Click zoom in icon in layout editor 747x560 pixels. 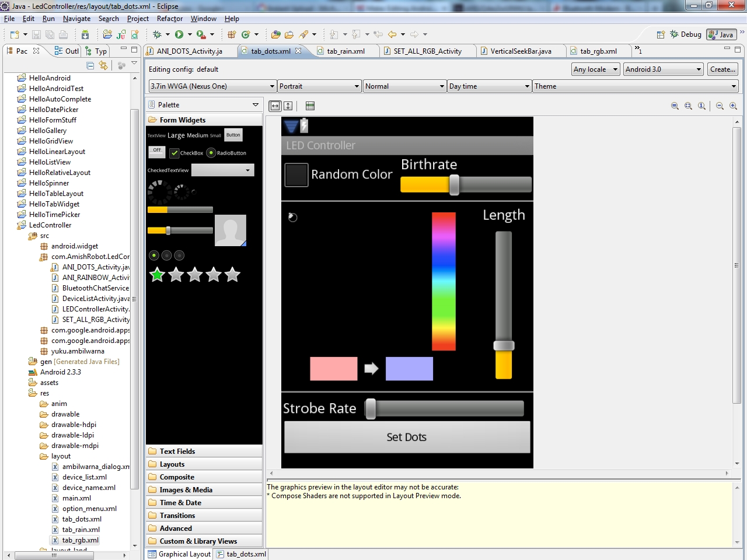click(733, 106)
